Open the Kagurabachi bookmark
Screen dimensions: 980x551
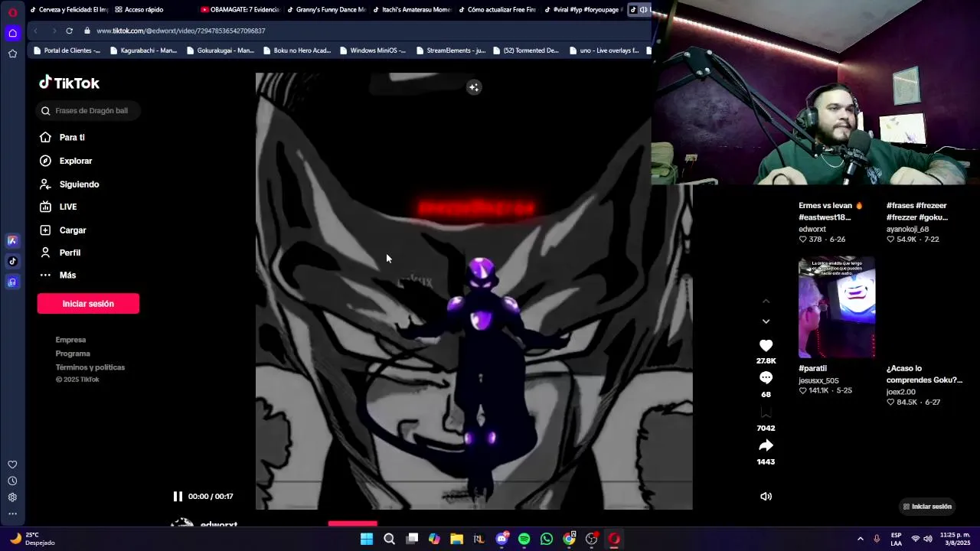[x=143, y=51]
